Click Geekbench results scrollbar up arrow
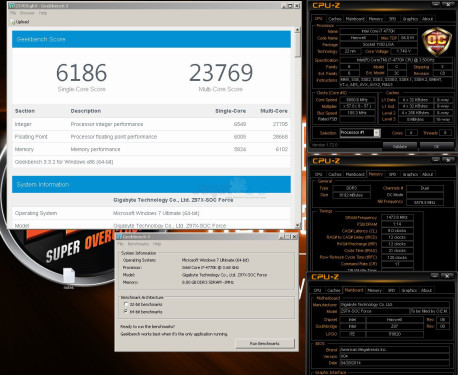The width and height of the screenshot is (458, 375). tap(297, 30)
